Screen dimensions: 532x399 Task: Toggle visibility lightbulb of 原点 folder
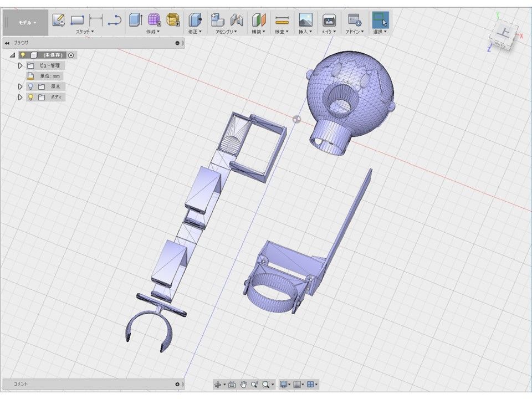(30, 86)
